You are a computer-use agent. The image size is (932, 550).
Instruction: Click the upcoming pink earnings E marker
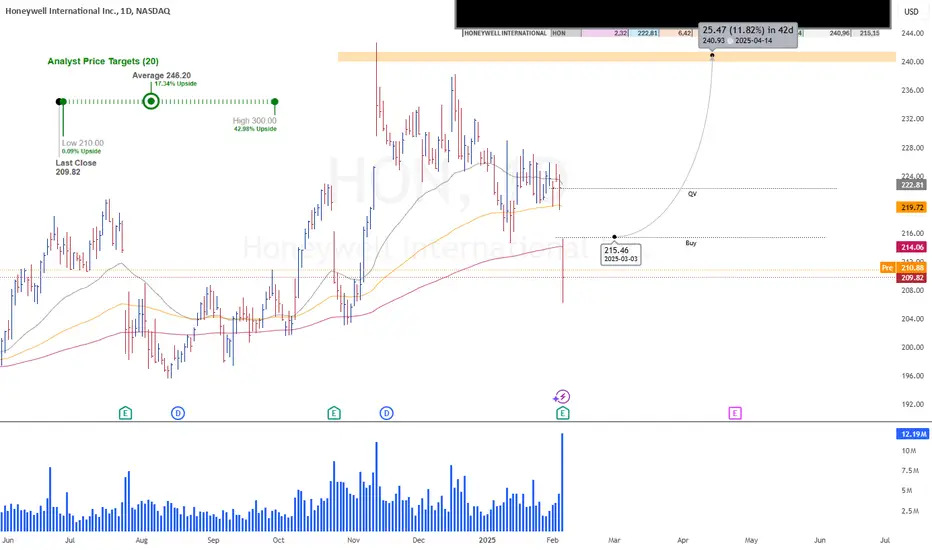tap(735, 413)
